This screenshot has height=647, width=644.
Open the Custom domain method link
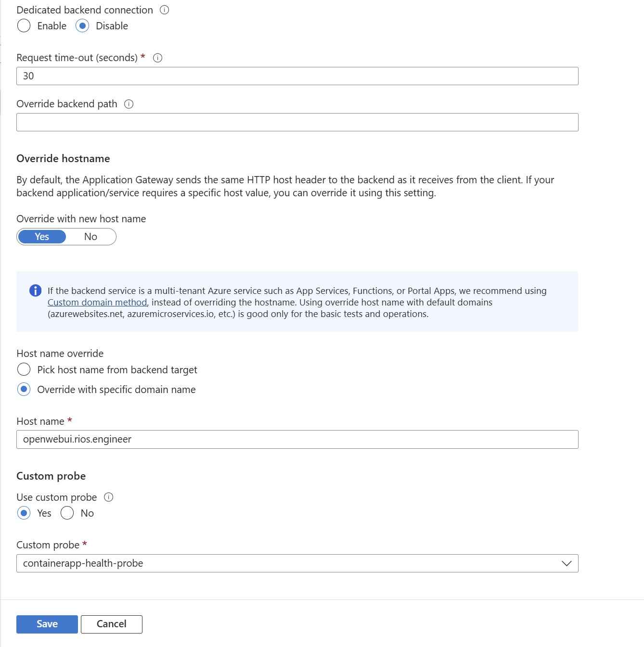pyautogui.click(x=97, y=303)
